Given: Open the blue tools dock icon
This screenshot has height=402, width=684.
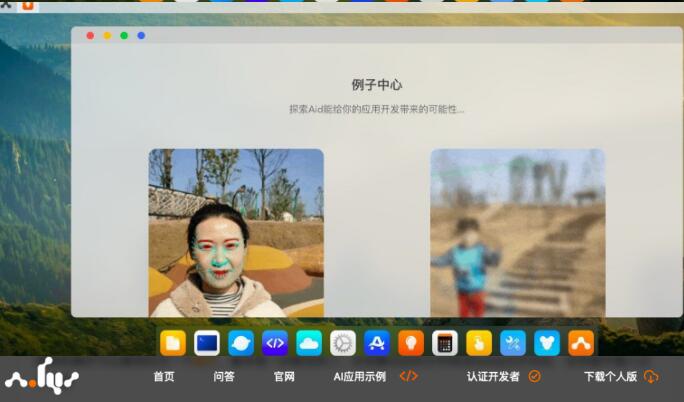Looking at the screenshot, I should click(x=513, y=343).
